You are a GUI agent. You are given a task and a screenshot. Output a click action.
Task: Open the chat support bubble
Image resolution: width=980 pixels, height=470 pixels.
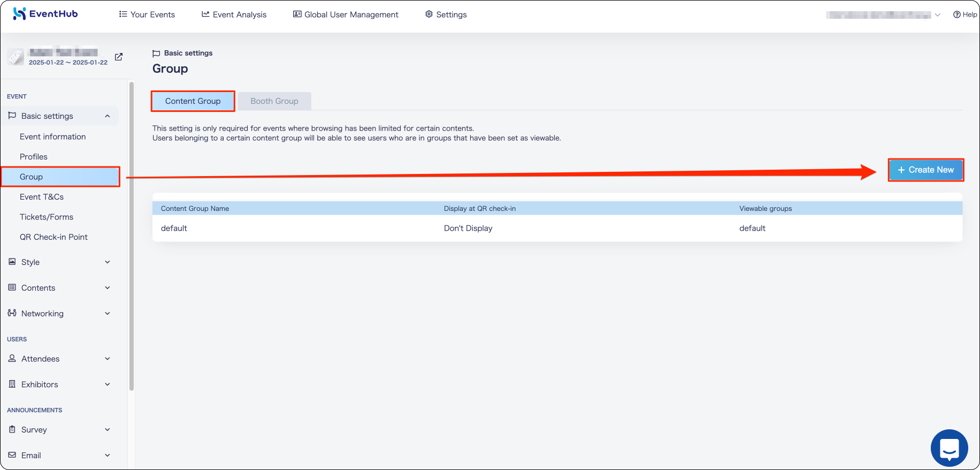point(950,448)
